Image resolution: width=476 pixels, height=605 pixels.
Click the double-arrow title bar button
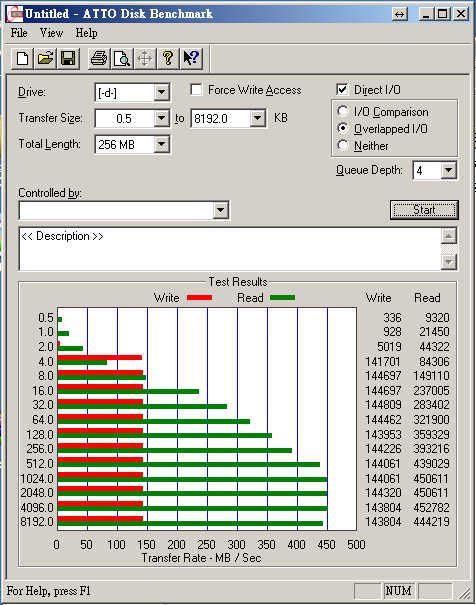click(400, 14)
